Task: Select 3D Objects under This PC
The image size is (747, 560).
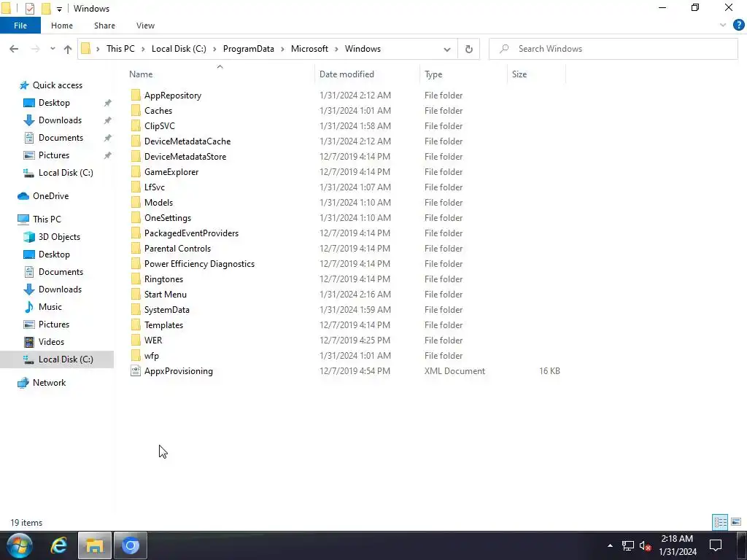Action: [x=58, y=237]
